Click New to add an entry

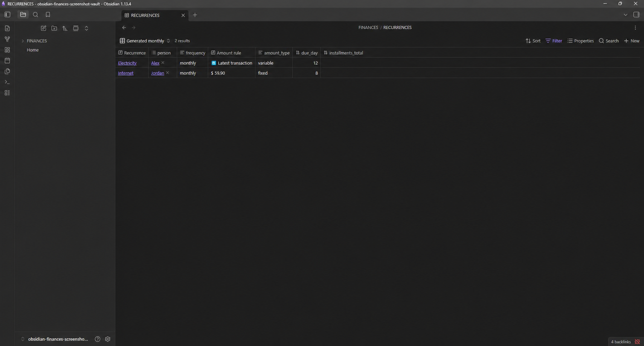[x=632, y=41]
